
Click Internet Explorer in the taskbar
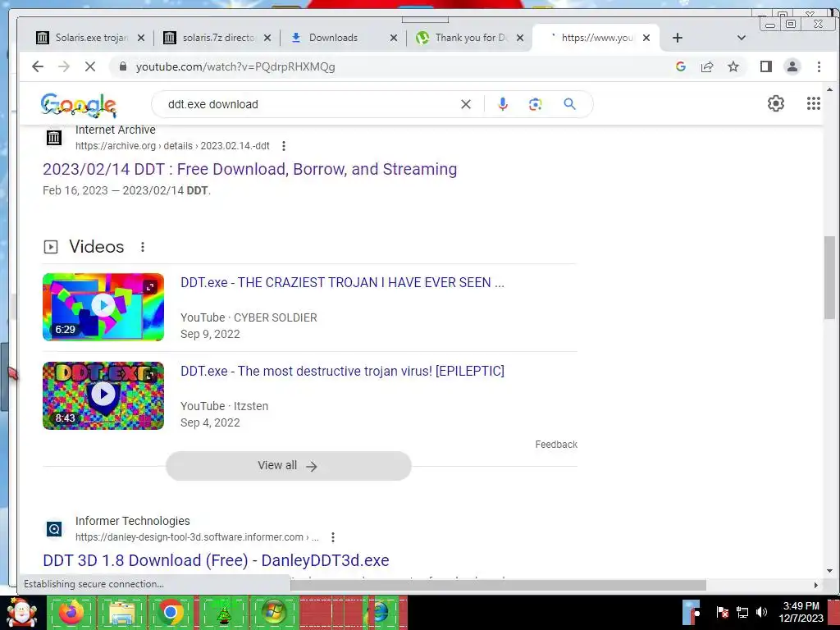[381, 612]
